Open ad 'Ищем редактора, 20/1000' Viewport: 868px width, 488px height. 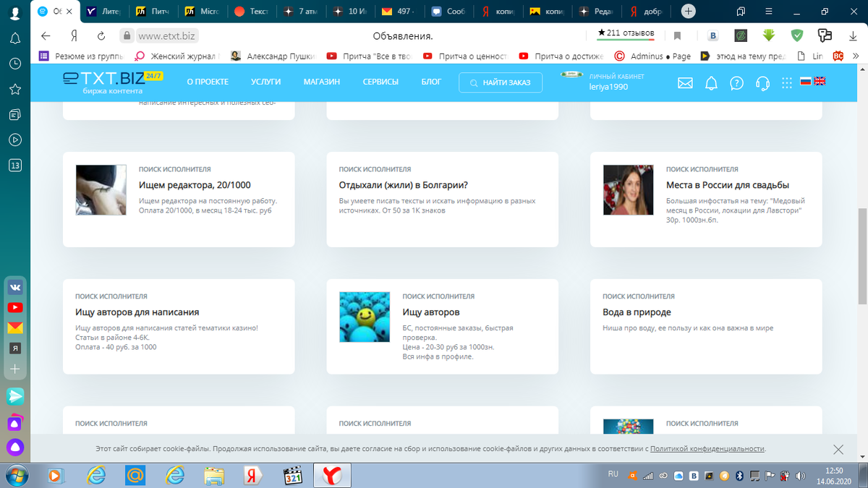point(195,185)
